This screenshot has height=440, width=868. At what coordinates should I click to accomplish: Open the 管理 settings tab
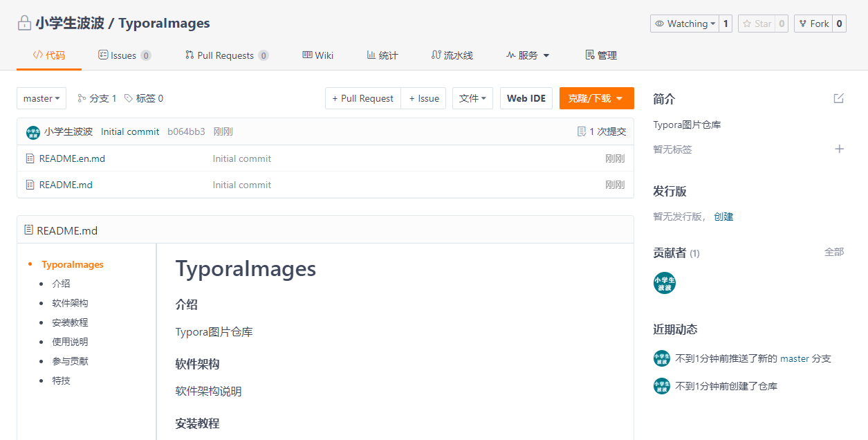click(601, 55)
